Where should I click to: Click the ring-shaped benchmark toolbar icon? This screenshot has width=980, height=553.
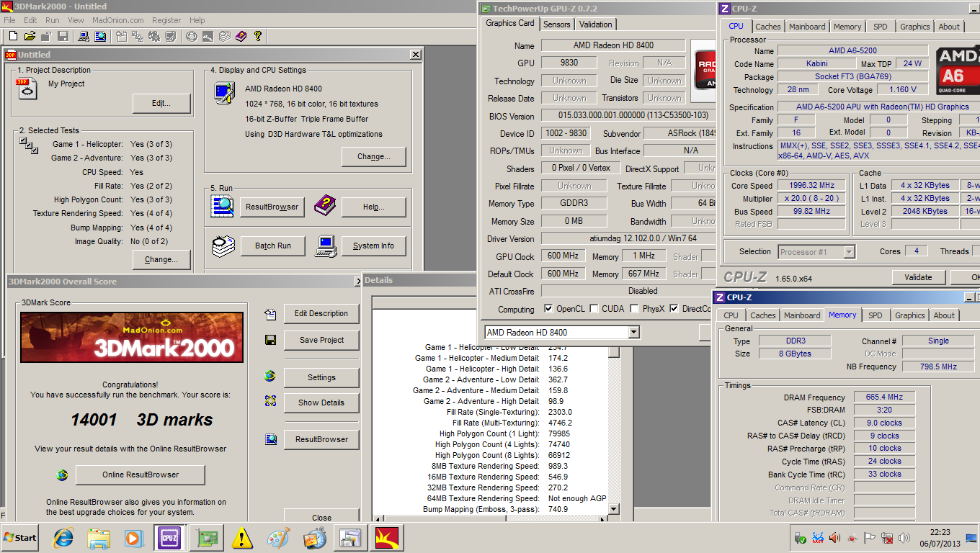(191, 36)
